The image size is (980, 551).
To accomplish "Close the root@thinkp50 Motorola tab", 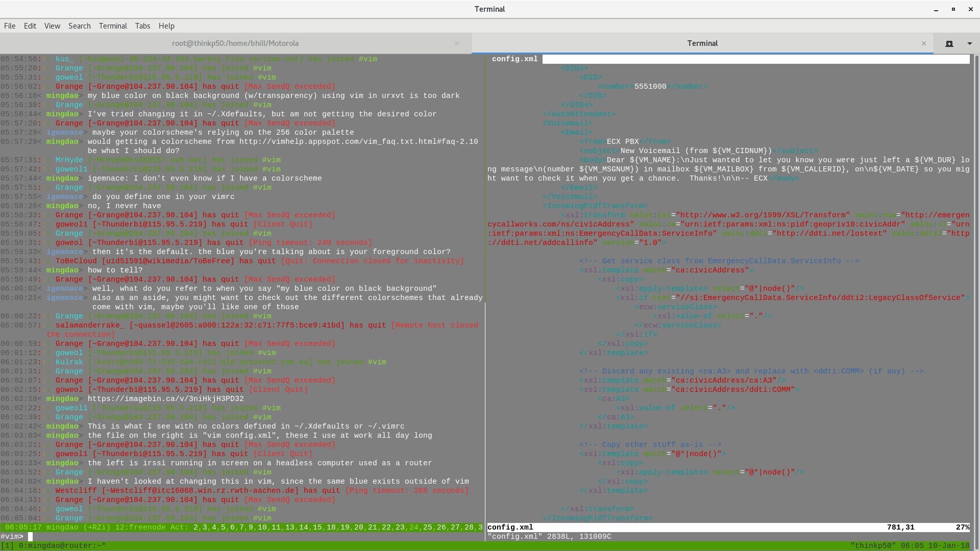I will pyautogui.click(x=457, y=43).
